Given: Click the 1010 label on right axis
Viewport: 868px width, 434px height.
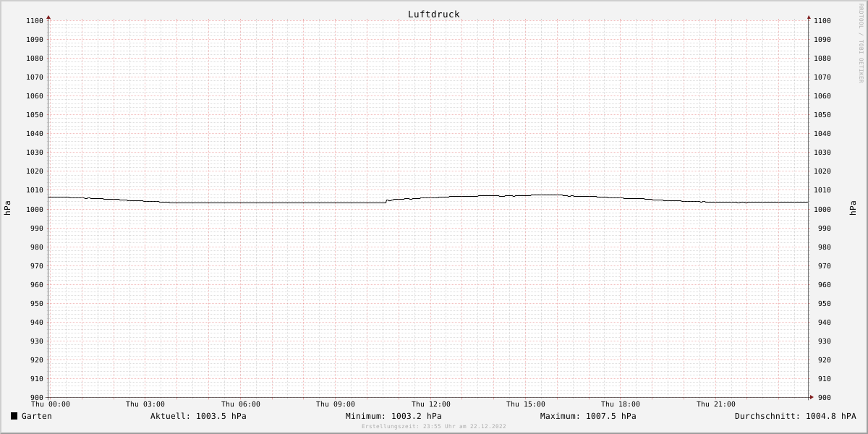Looking at the screenshot, I should tap(822, 190).
